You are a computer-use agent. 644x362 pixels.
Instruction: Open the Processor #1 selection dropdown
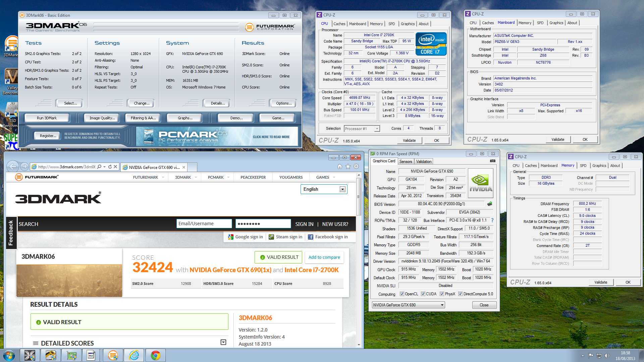[362, 129]
